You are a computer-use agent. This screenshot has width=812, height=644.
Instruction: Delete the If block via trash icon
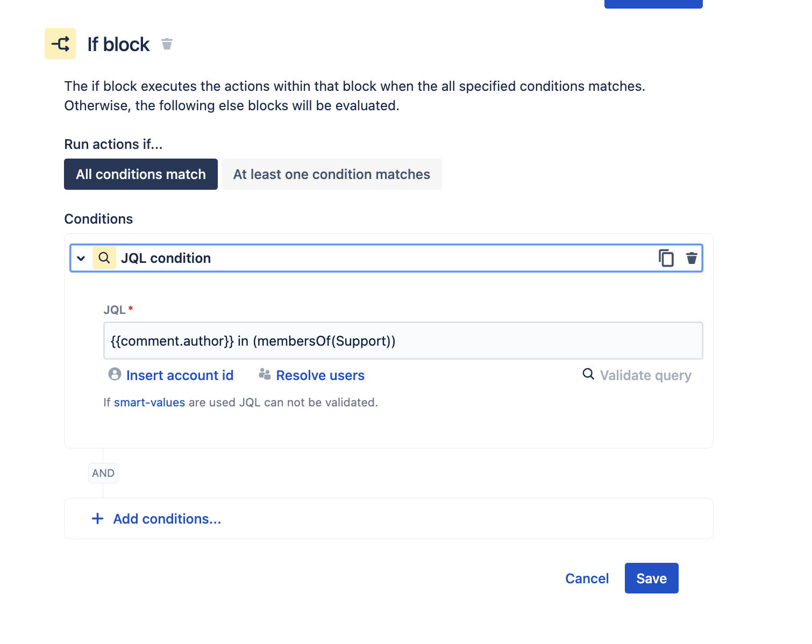167,44
